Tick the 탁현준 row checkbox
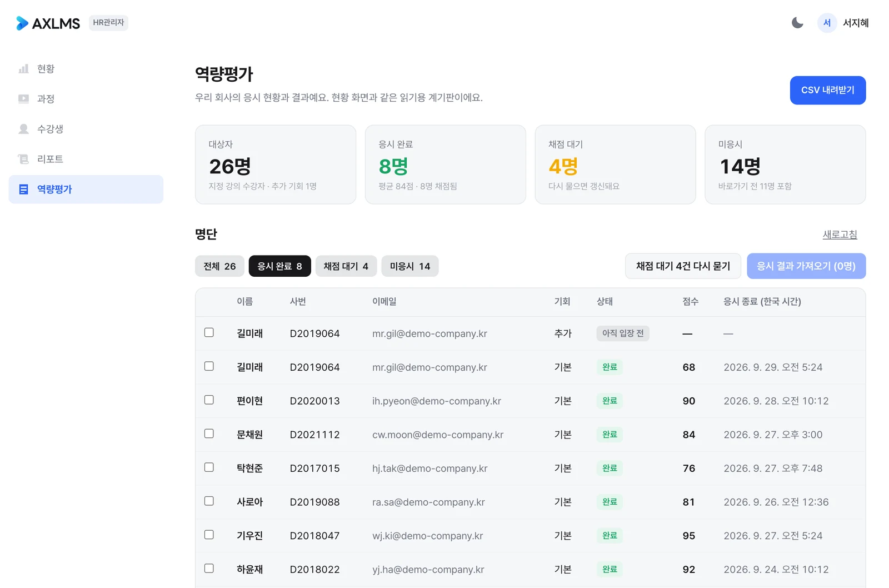The width and height of the screenshot is (889, 588). tap(209, 467)
